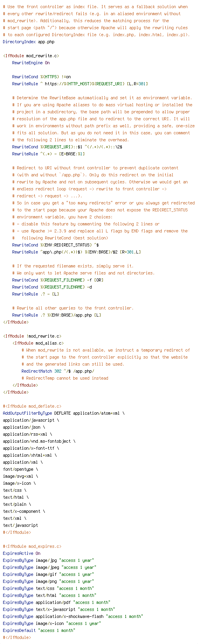Click the front controller rule %{ENV:BASE}/app.php [L]
The image size is (198, 644).
(x=57, y=315)
